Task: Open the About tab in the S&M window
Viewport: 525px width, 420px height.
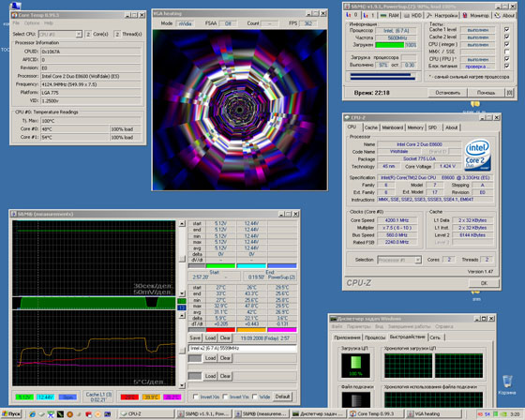Action: pyautogui.click(x=504, y=15)
